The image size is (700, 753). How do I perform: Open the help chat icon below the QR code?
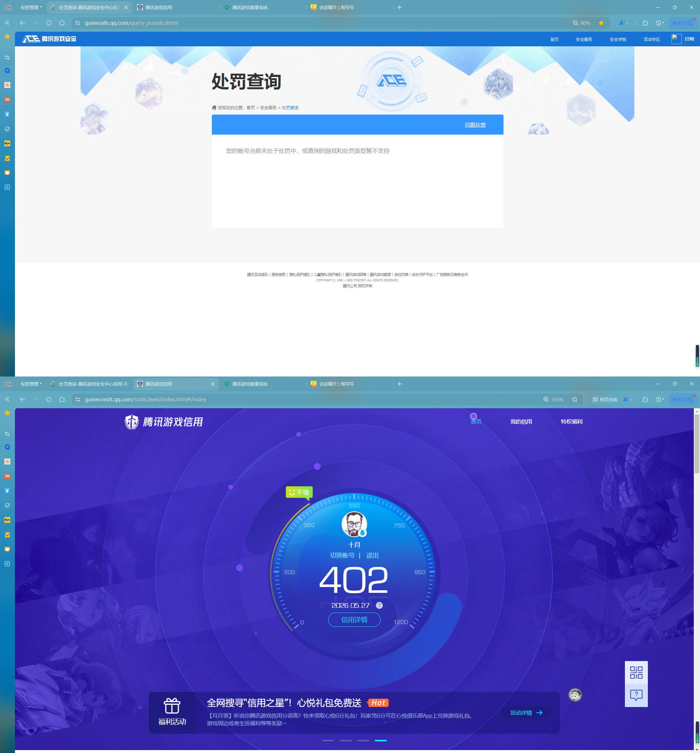coord(636,695)
